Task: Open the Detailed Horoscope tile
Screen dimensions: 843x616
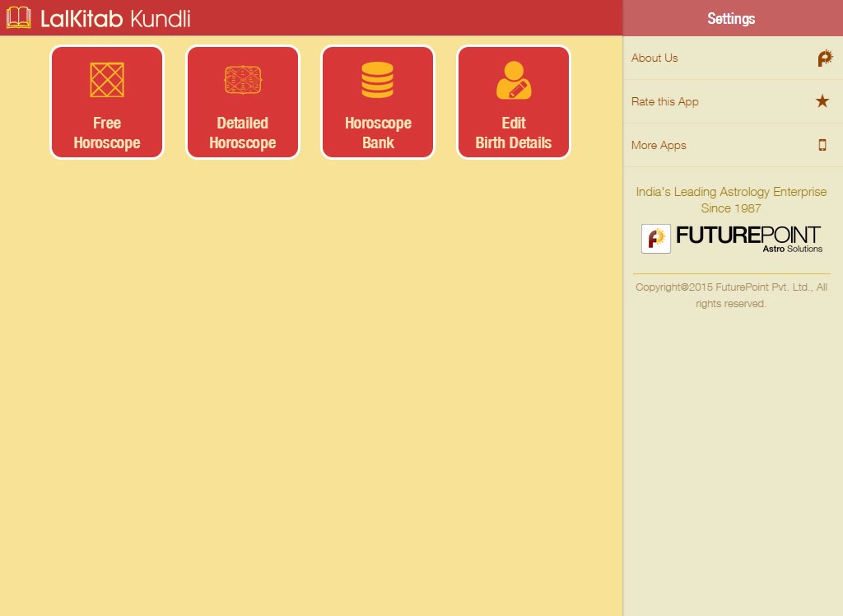Action: [x=243, y=102]
